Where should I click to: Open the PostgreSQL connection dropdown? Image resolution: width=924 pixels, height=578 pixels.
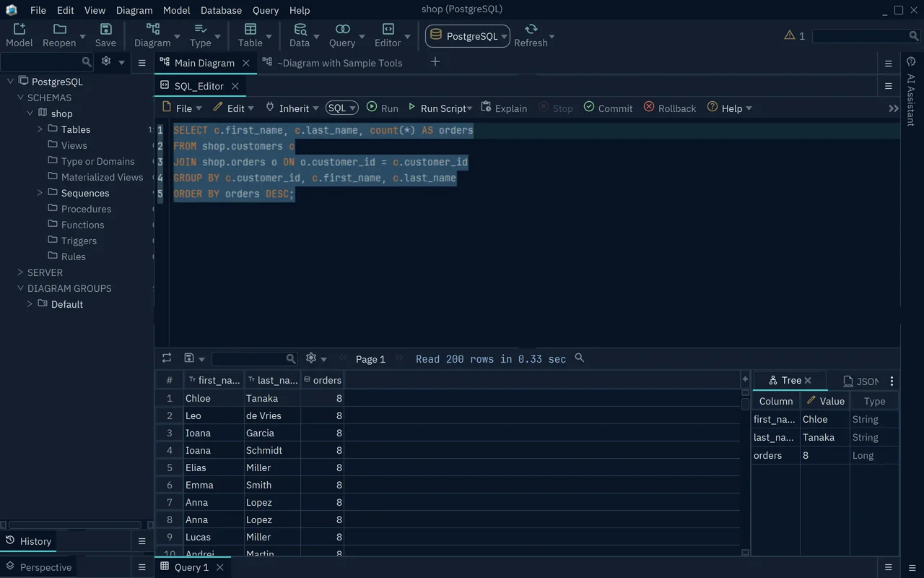pyautogui.click(x=468, y=36)
